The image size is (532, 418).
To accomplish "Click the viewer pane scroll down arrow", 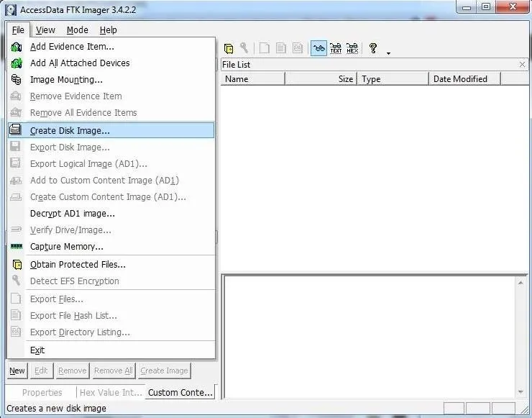I will click(520, 392).
